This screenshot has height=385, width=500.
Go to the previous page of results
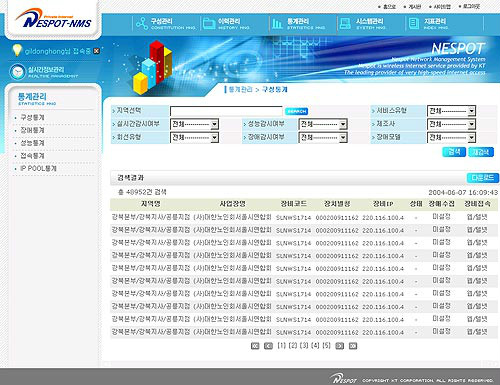268,346
